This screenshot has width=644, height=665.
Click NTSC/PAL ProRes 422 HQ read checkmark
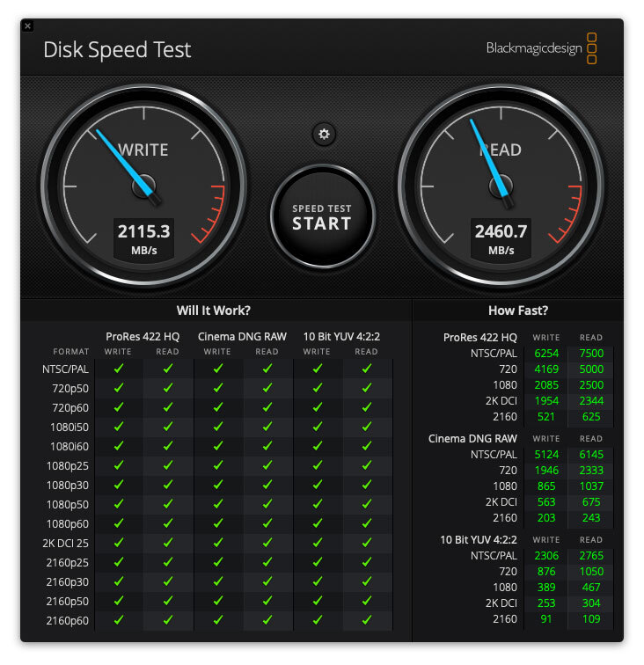pyautogui.click(x=168, y=369)
